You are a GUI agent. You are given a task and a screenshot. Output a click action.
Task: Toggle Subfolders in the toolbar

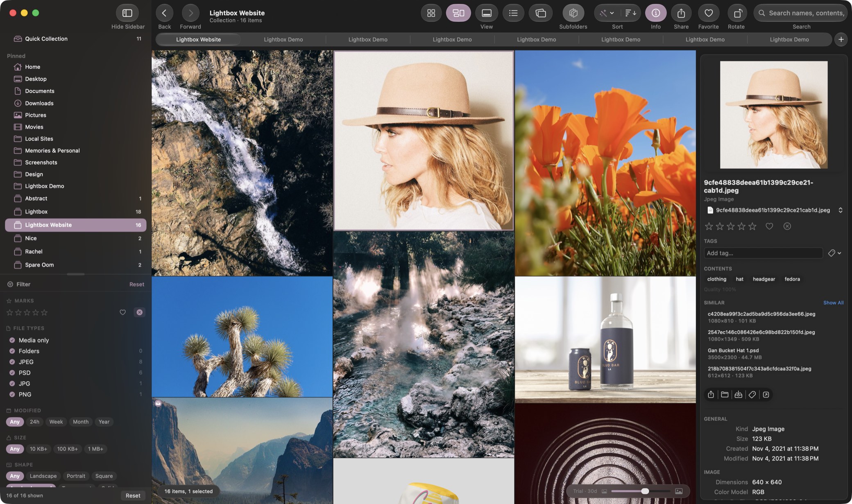(x=573, y=13)
